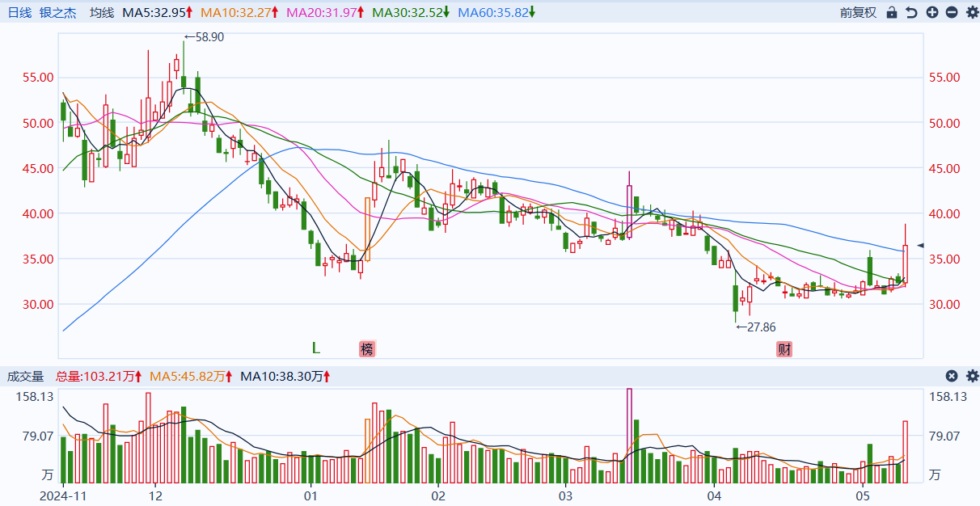Click the 02 month axis label
The width and height of the screenshot is (980, 506).
437,495
